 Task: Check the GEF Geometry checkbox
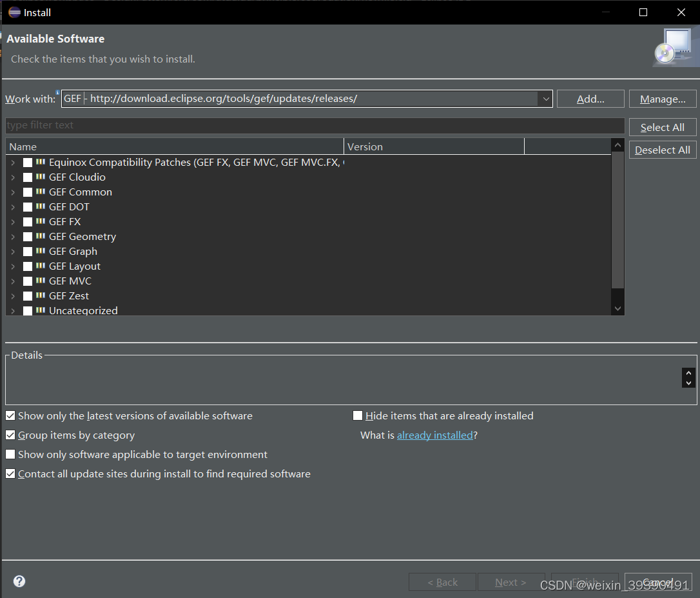pos(28,237)
